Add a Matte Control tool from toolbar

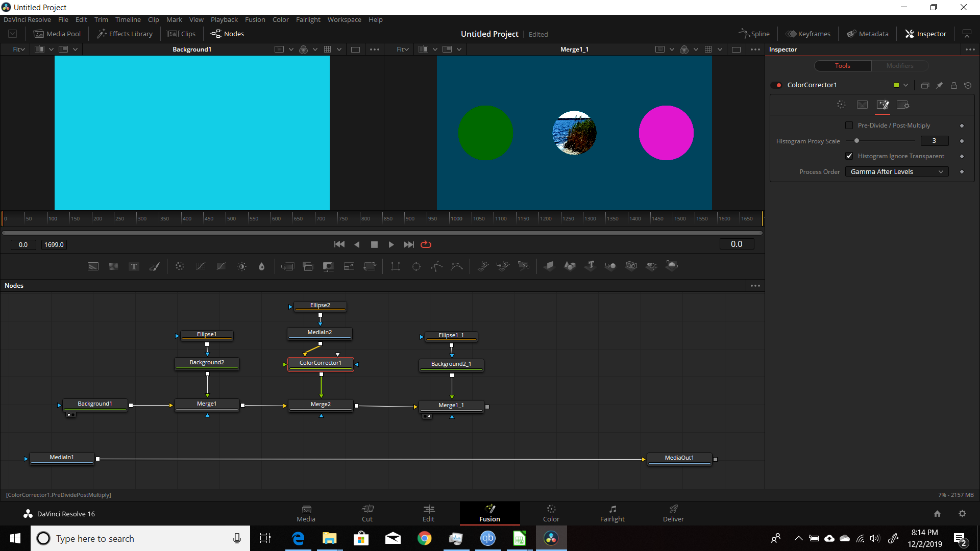pyautogui.click(x=328, y=266)
